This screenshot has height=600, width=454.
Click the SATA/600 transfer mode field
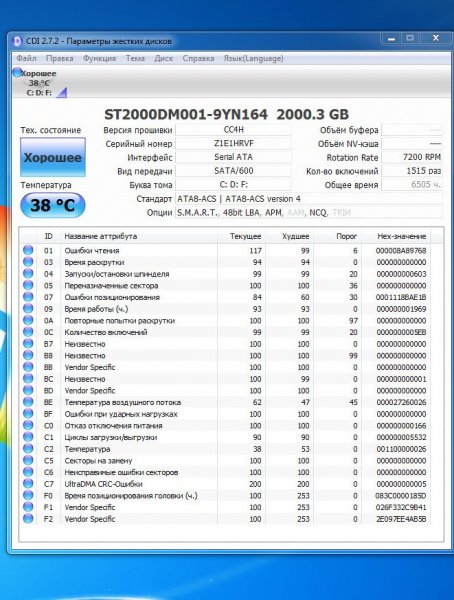point(234,171)
